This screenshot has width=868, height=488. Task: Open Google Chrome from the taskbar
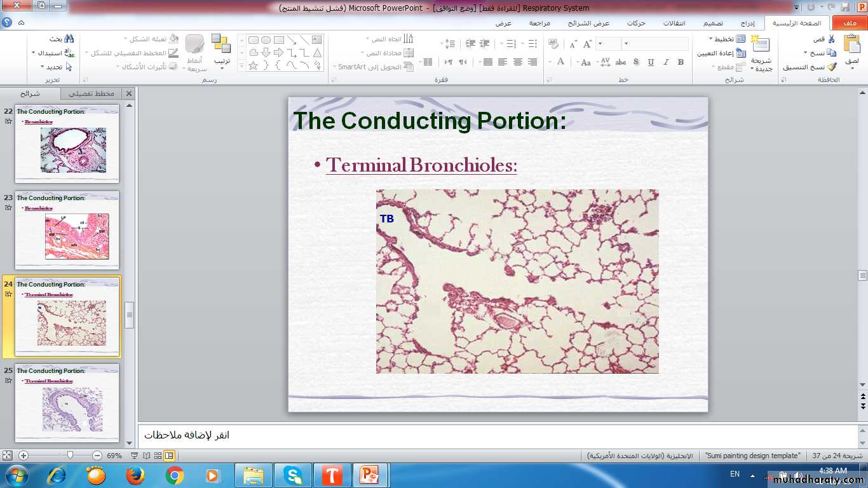(174, 475)
